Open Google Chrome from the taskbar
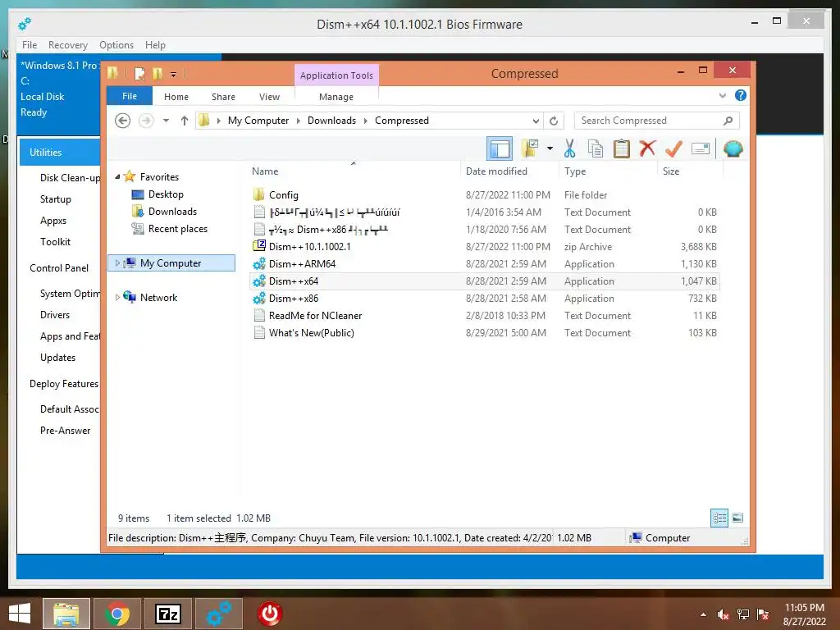The width and height of the screenshot is (840, 630). pyautogui.click(x=117, y=614)
